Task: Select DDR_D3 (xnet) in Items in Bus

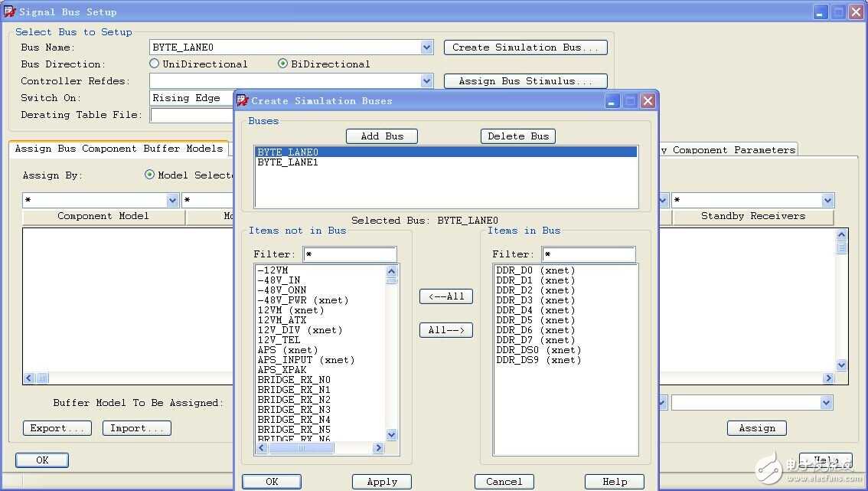Action: coord(535,300)
